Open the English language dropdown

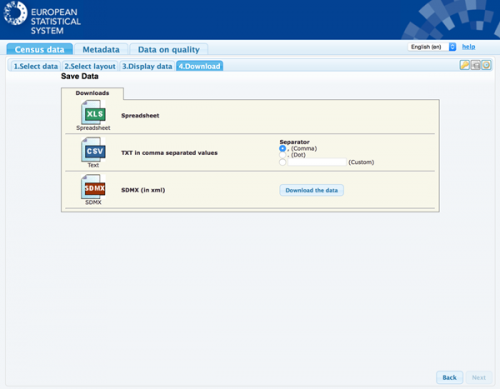432,47
